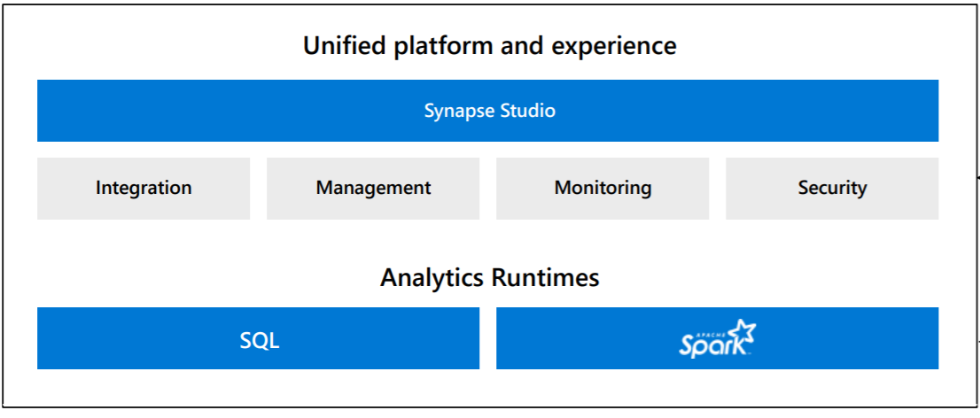Click the Synapse Studio banner
Image resolution: width=980 pixels, height=418 pixels.
tap(487, 111)
